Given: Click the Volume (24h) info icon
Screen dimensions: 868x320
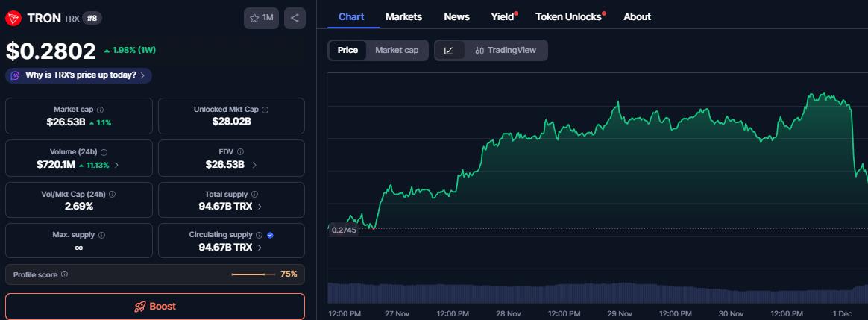Looking at the screenshot, I should [x=104, y=152].
